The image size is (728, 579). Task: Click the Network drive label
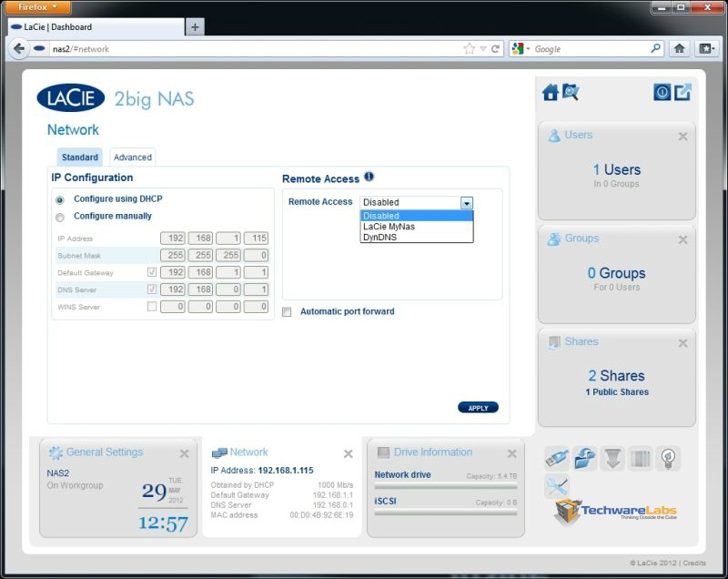[x=402, y=475]
